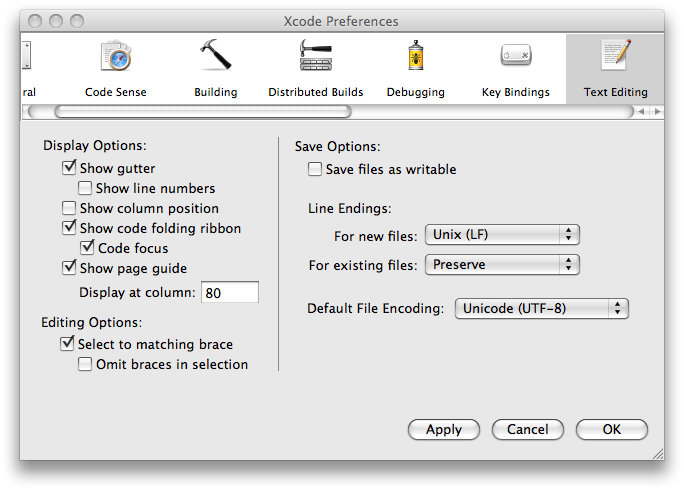Viewport: 684px width, 490px height.
Task: Click the Save Options heading
Action: 338,146
